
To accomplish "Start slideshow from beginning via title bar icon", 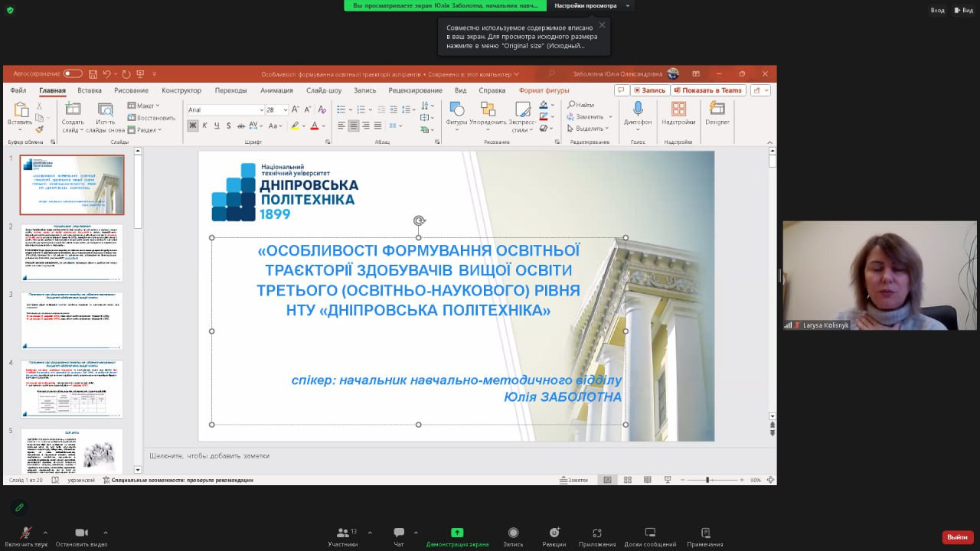I will [x=142, y=74].
